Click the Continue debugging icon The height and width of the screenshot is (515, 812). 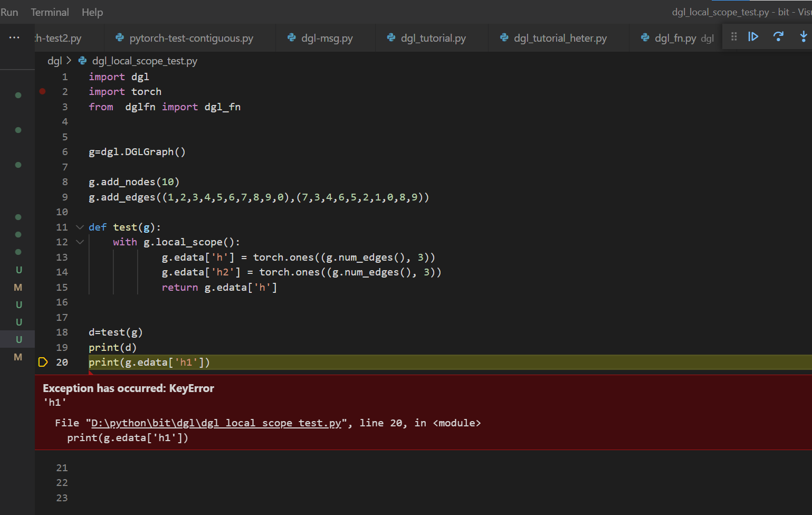[x=753, y=37]
